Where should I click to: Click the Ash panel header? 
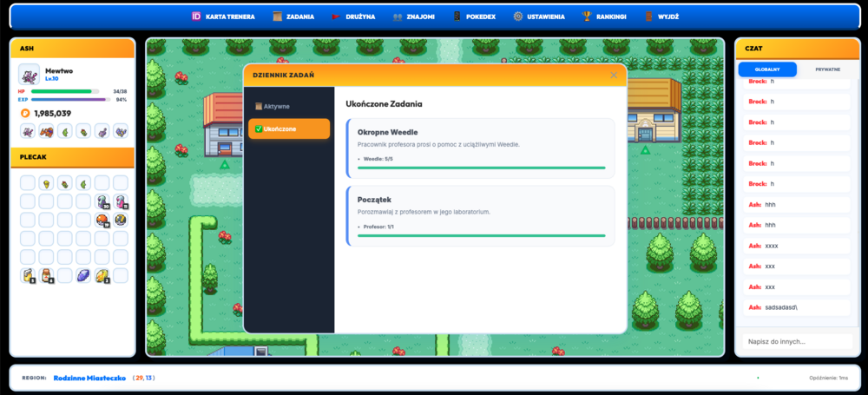coord(72,49)
